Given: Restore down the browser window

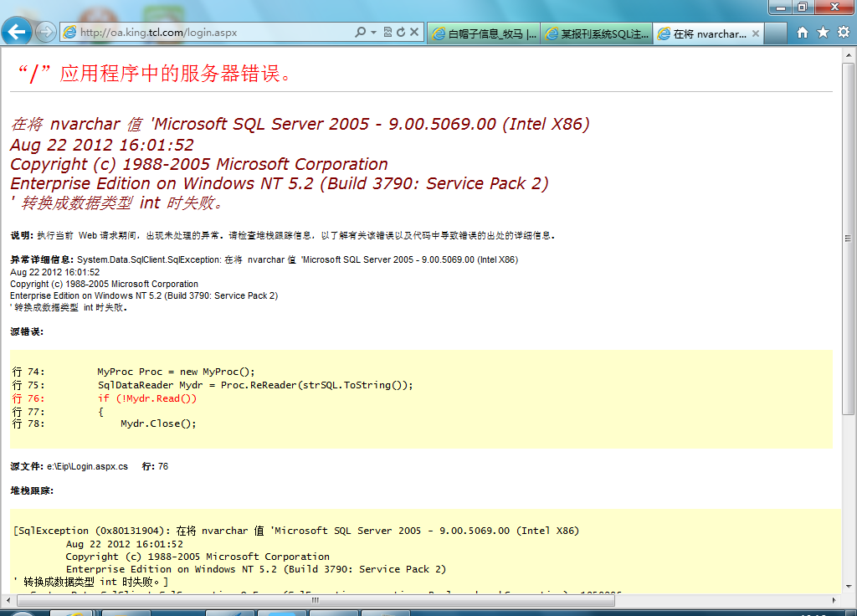Looking at the screenshot, I should click(802, 7).
